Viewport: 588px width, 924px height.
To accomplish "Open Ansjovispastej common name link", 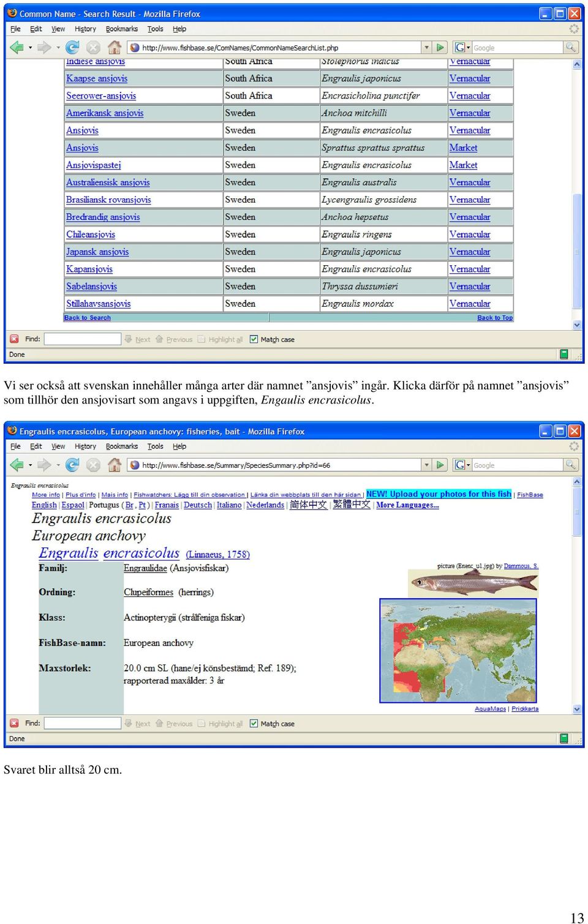I will [x=94, y=165].
